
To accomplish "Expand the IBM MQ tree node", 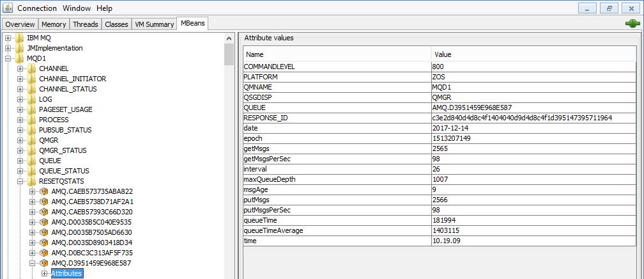I will 8,38.
